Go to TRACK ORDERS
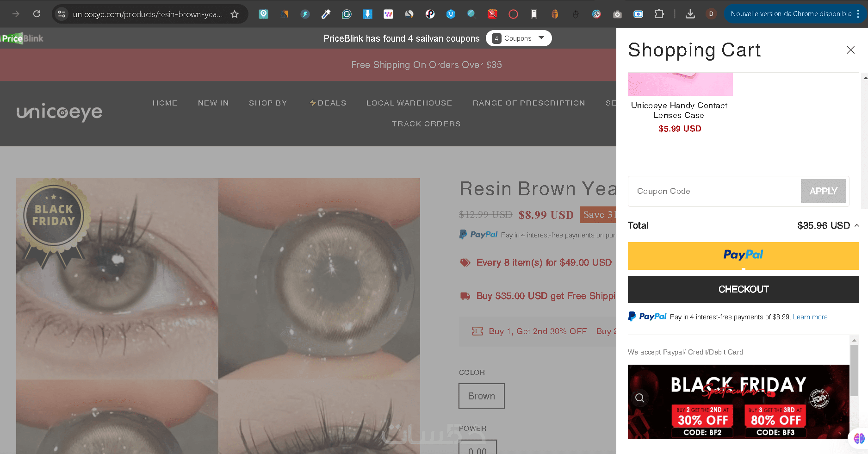 tap(426, 124)
